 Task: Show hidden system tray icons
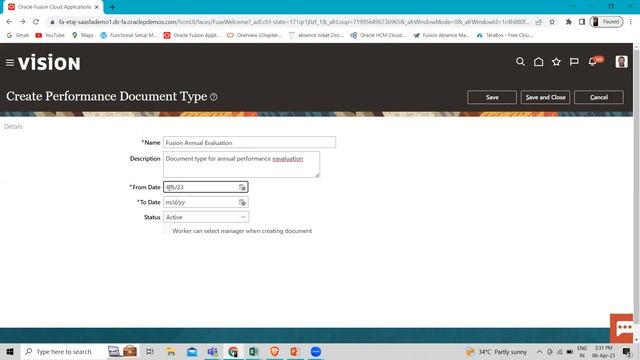coord(539,351)
